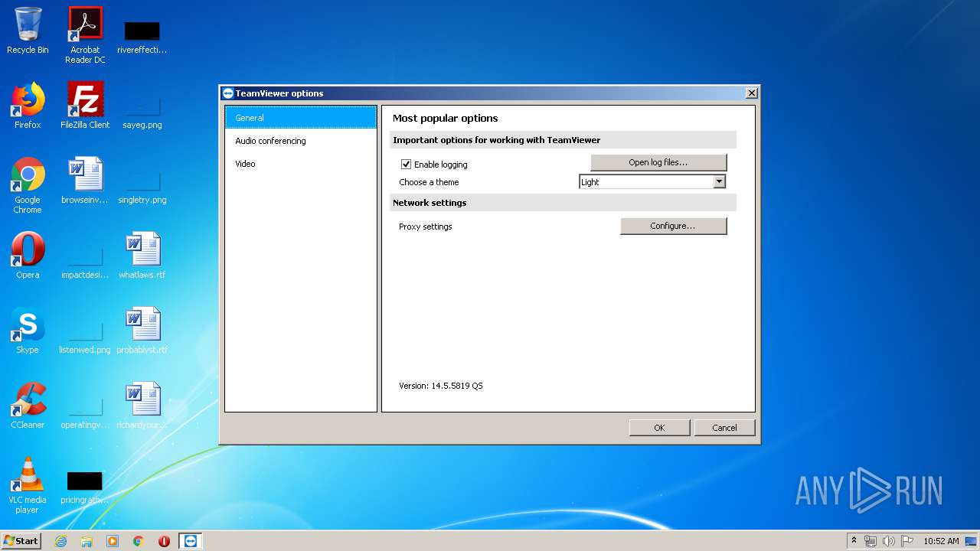Screen dimensions: 980x551
Task: Open the Audio conferencing section
Action: (301, 141)
